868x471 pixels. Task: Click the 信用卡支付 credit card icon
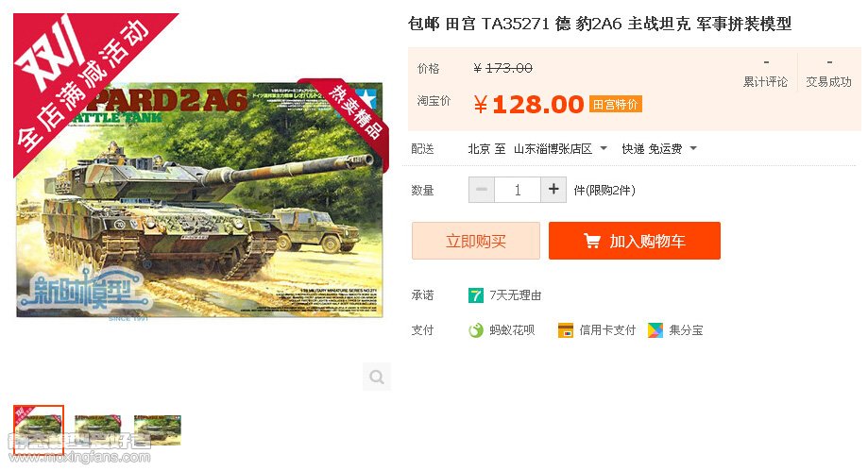565,330
